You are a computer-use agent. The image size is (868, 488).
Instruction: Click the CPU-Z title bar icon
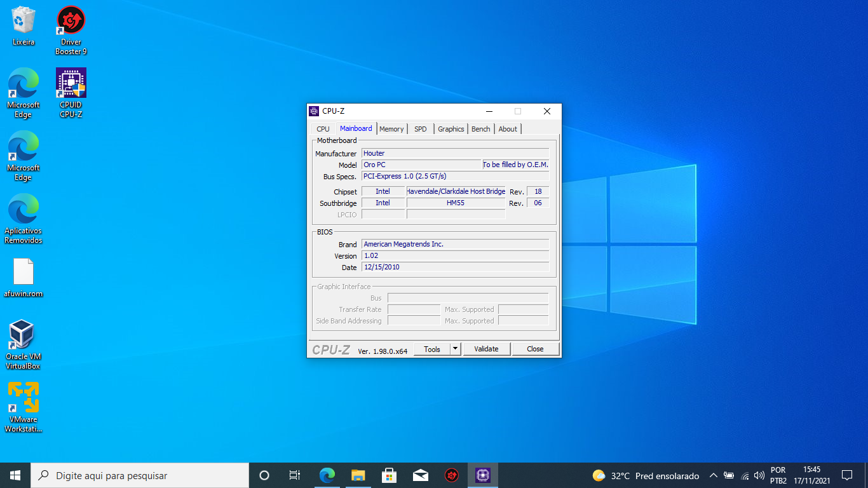(x=314, y=111)
